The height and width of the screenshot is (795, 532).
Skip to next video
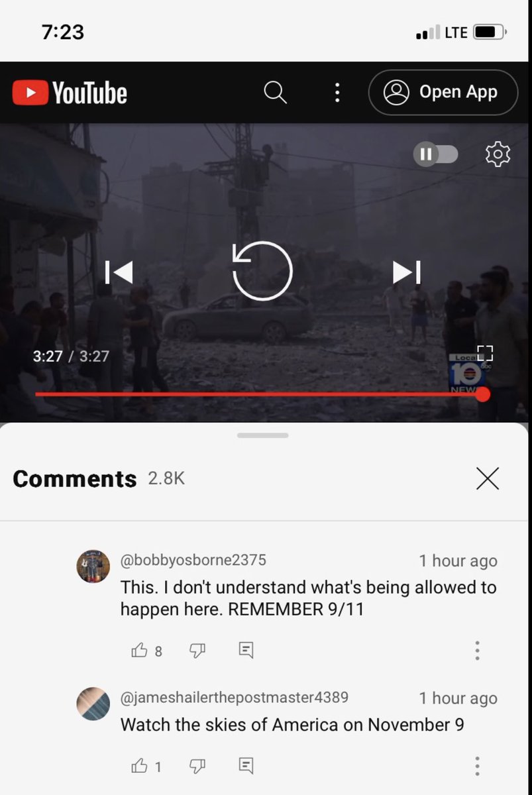pos(406,272)
